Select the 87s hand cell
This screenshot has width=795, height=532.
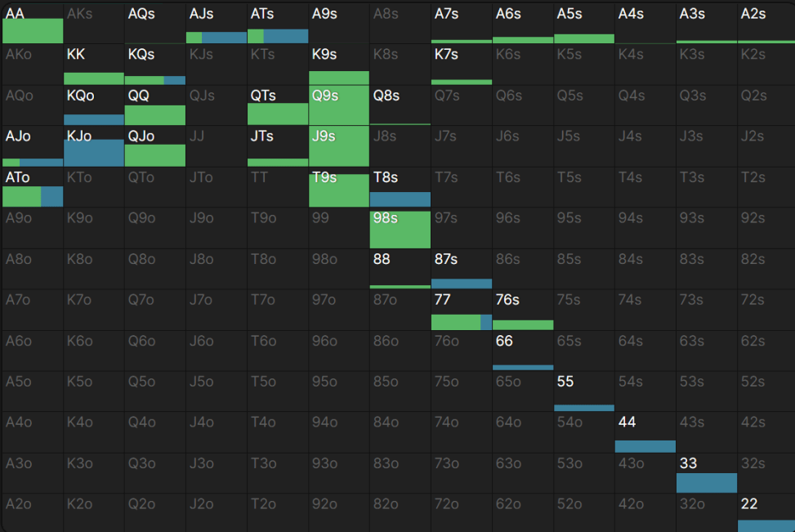coord(462,269)
